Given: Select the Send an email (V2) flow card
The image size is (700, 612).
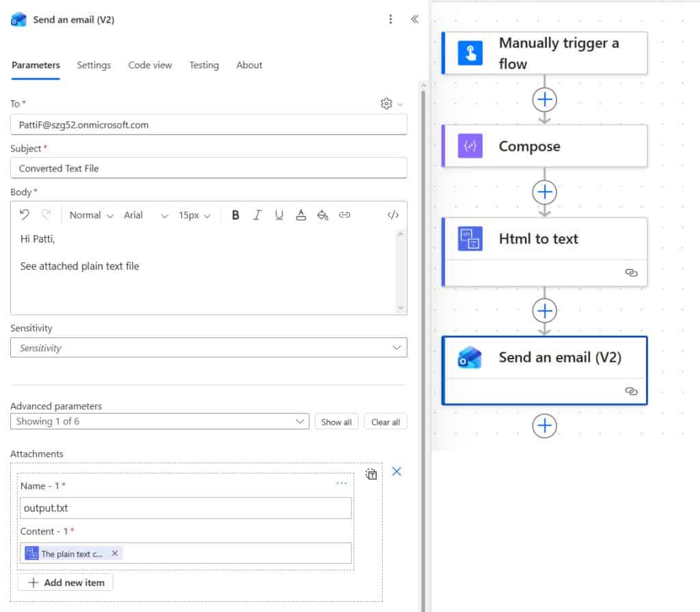Looking at the screenshot, I should click(x=544, y=371).
